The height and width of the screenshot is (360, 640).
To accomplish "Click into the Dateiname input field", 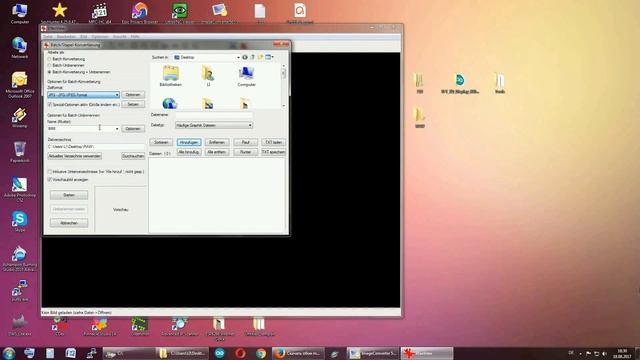I will tap(214, 116).
